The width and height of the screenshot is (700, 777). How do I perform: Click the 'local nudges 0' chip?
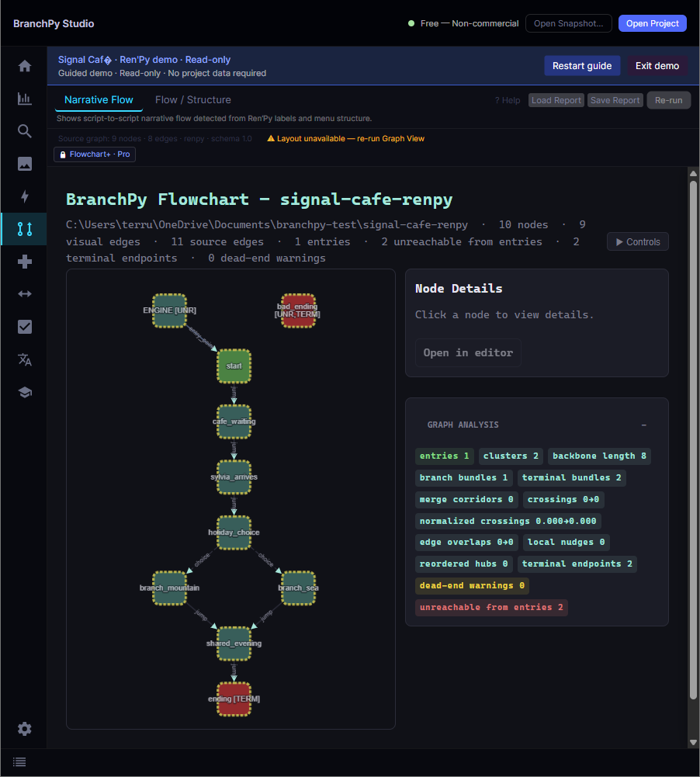(x=567, y=542)
